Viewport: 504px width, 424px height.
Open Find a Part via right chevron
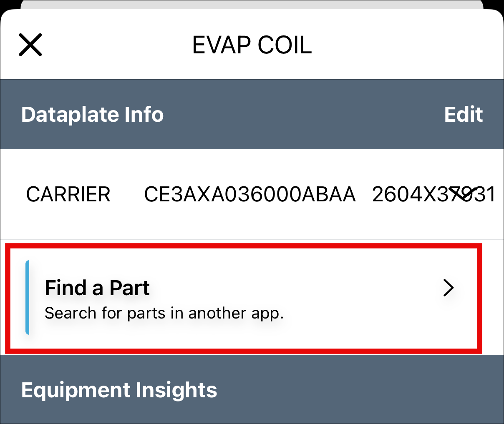449,288
